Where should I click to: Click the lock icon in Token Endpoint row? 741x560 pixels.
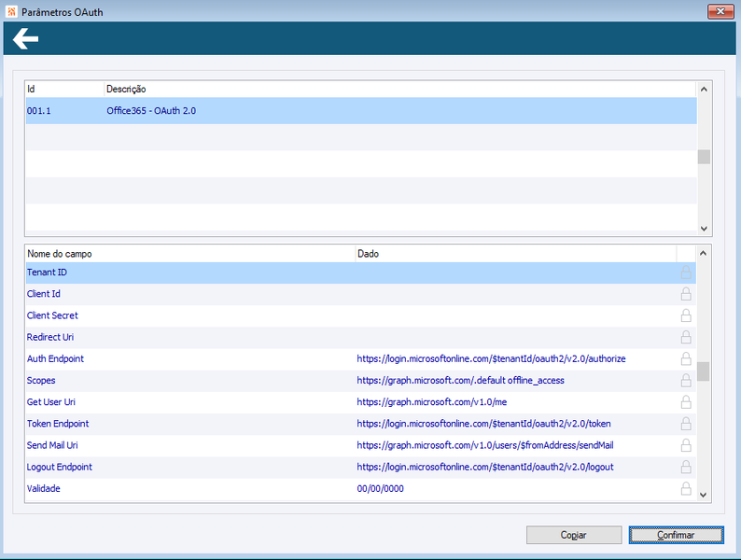coord(686,424)
